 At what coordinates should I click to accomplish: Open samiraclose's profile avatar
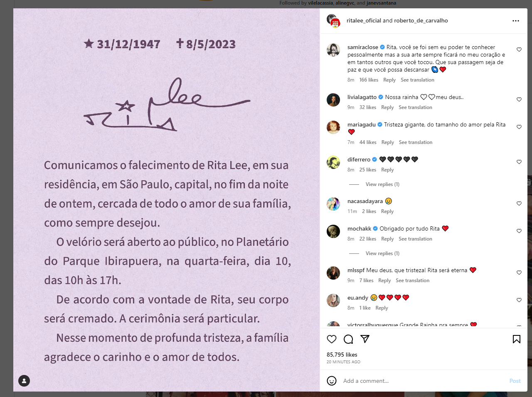click(x=333, y=50)
